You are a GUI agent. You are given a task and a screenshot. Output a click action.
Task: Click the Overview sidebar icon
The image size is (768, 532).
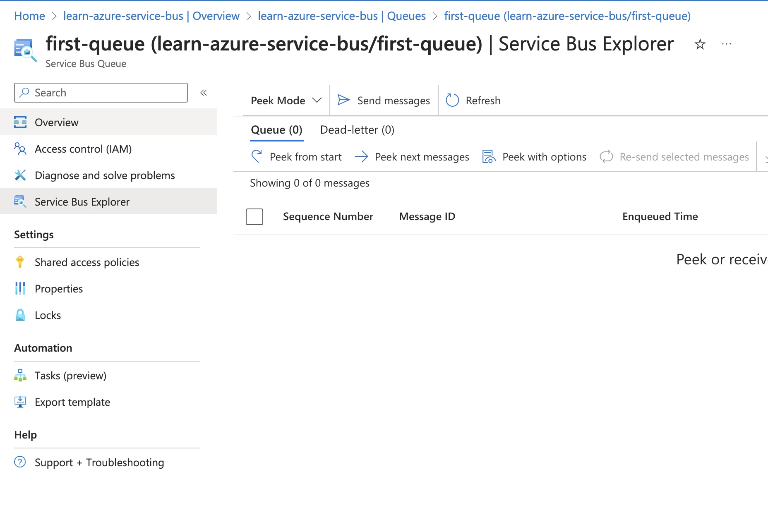point(20,122)
